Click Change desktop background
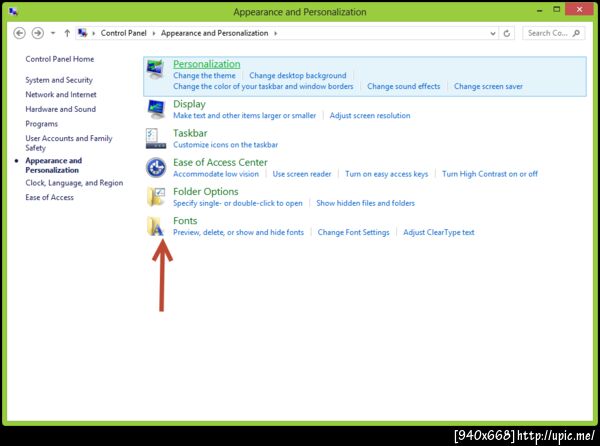The image size is (600, 446). [298, 75]
